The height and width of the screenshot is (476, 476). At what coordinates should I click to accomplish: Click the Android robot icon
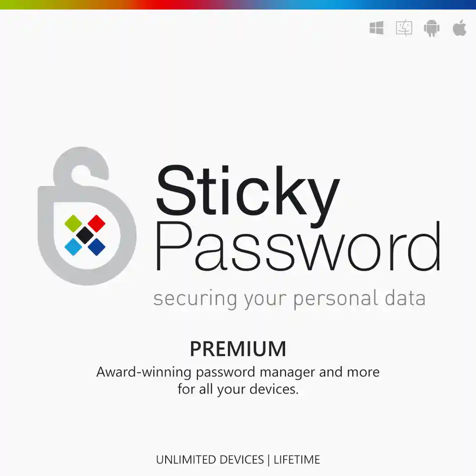point(432,28)
